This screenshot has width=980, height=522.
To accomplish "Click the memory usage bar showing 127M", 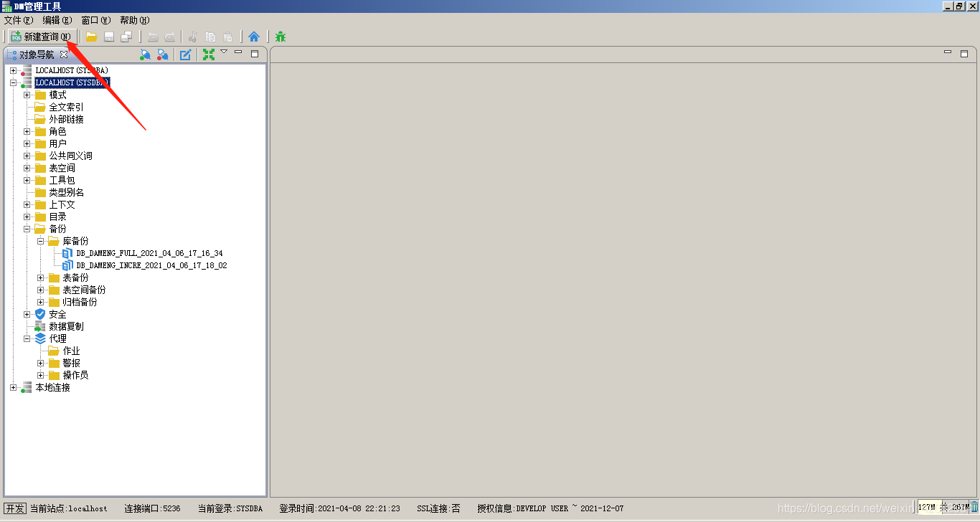I will click(943, 508).
